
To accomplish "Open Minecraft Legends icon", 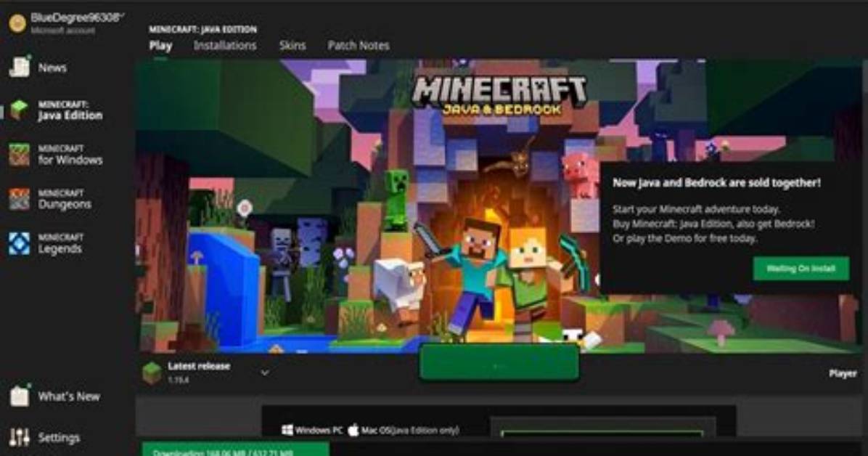I will click(x=20, y=243).
